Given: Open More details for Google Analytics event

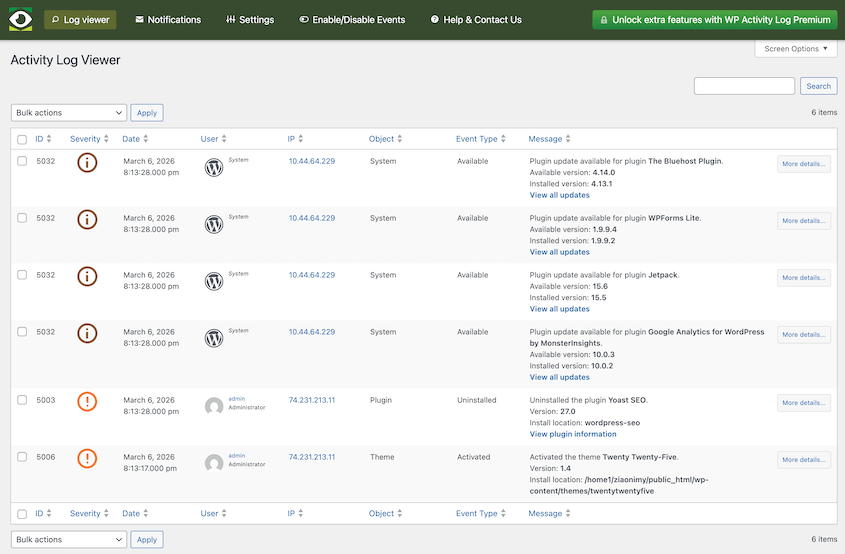Looking at the screenshot, I should click(x=804, y=335).
